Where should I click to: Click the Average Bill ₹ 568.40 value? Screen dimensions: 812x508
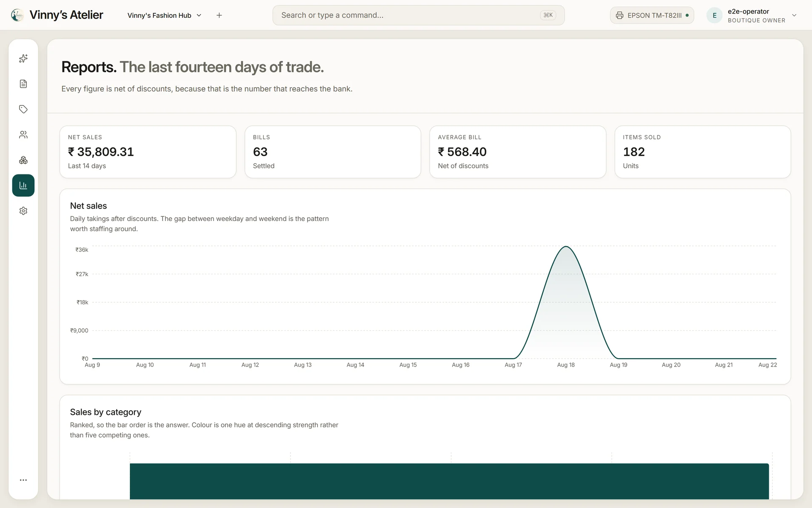click(462, 152)
